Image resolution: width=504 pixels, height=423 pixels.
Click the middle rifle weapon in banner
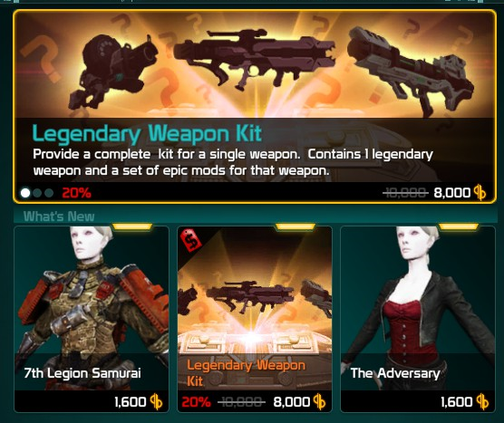254,60
